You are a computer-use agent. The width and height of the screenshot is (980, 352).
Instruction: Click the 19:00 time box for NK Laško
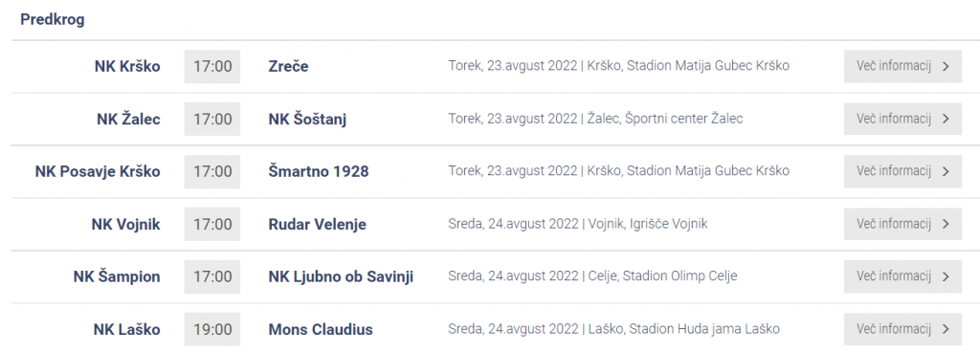(x=212, y=329)
